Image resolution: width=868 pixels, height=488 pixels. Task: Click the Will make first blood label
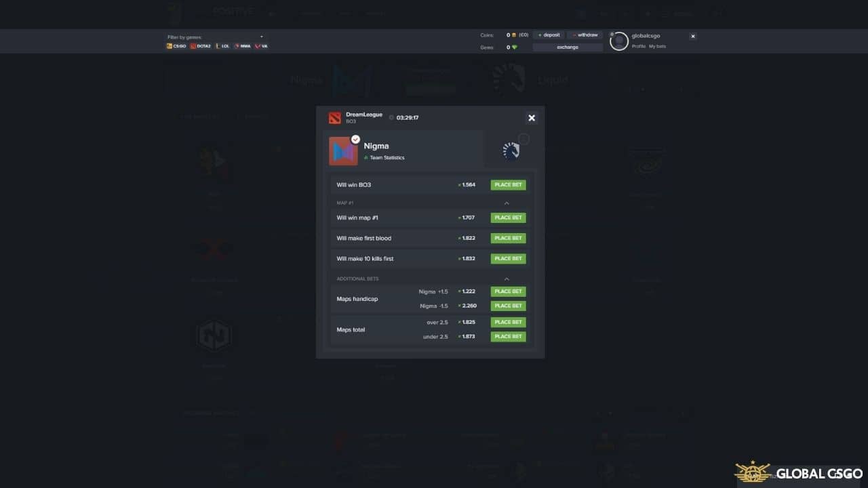364,239
